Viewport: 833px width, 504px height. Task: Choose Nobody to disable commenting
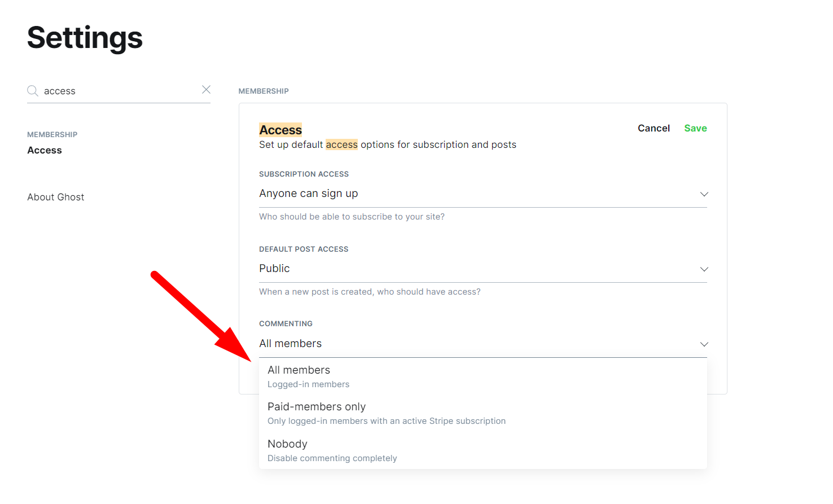pyautogui.click(x=483, y=450)
